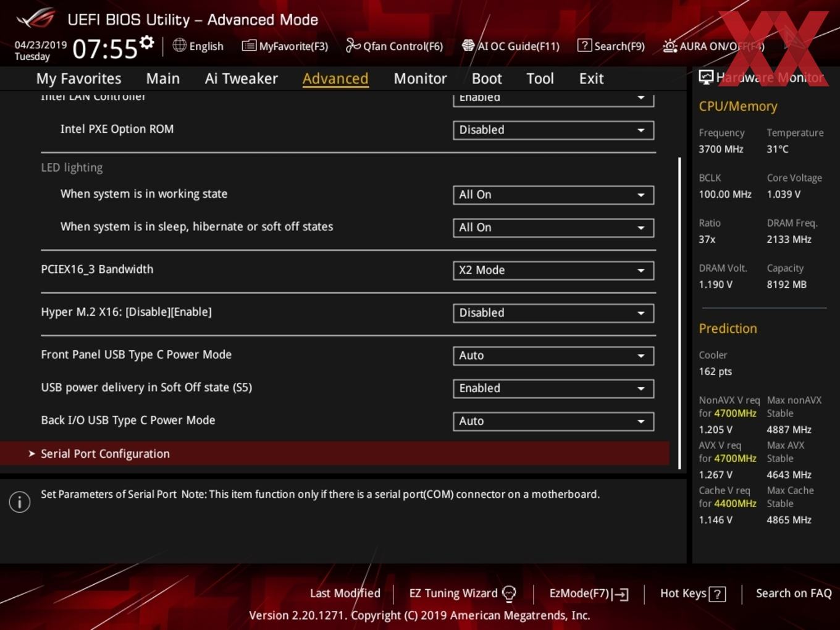840x630 pixels.
Task: Click the Search on FAQ link
Action: coord(794,593)
